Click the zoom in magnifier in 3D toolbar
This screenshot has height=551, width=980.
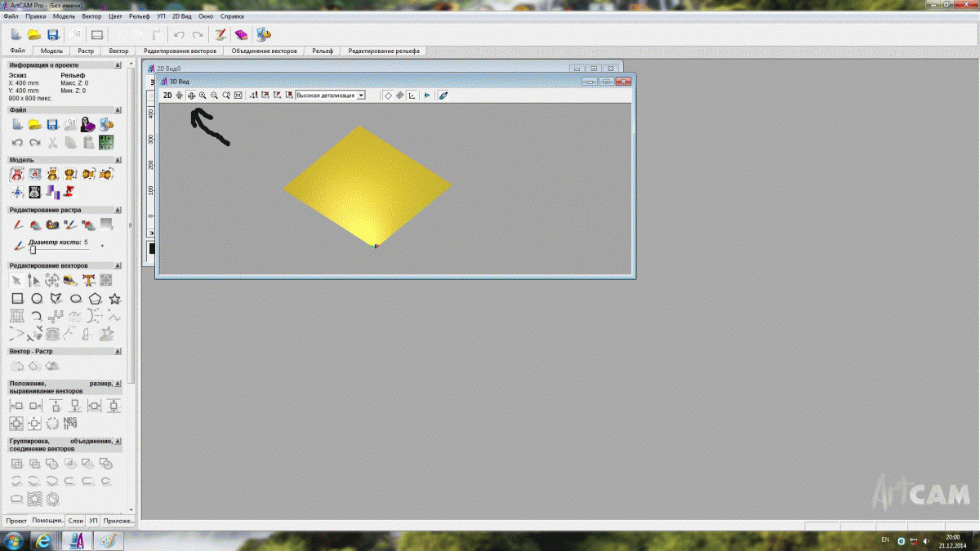click(x=203, y=96)
